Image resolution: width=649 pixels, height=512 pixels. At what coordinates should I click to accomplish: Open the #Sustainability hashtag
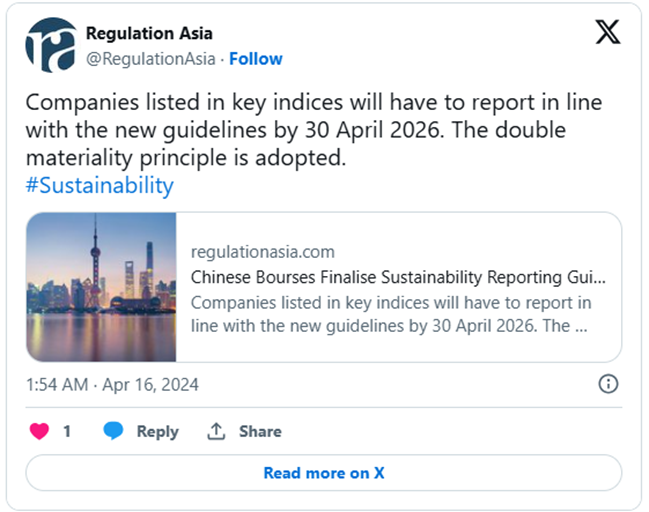click(99, 185)
